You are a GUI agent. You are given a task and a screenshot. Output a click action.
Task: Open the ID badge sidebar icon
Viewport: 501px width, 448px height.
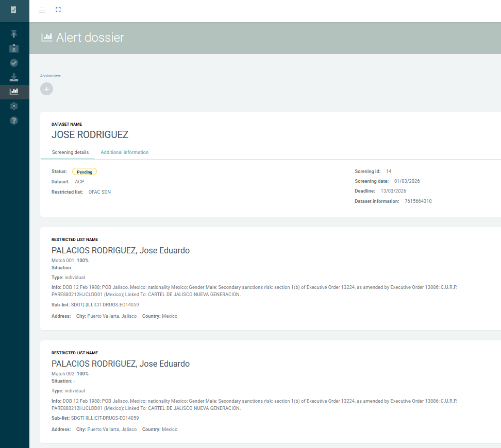pyautogui.click(x=14, y=48)
